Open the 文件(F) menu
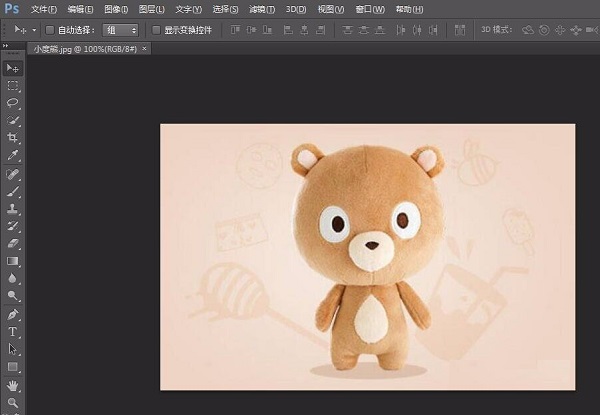 click(x=43, y=9)
